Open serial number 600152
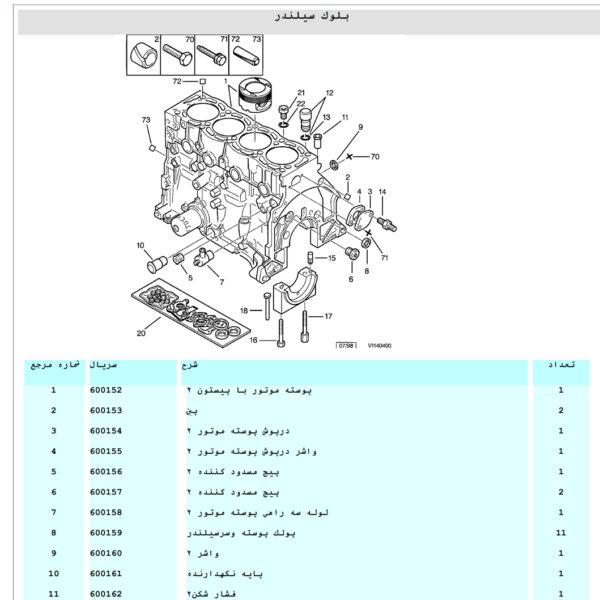The height and width of the screenshot is (600, 600). [x=105, y=391]
